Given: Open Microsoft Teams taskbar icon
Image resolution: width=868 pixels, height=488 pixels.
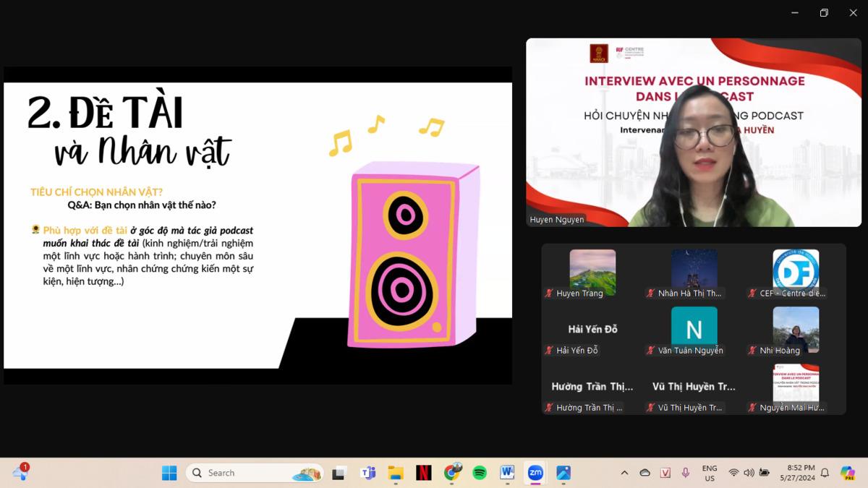Looking at the screenshot, I should point(368,473).
